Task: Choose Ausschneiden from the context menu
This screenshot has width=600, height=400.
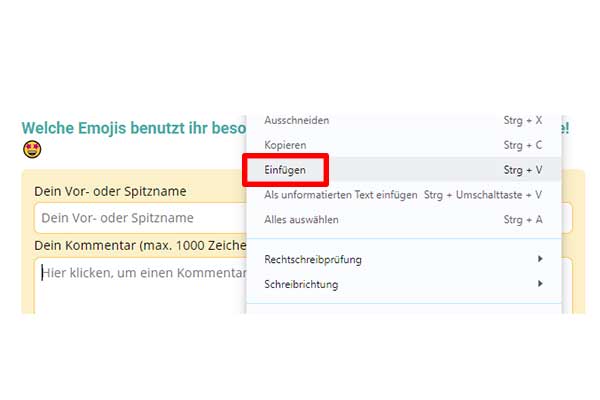Action: [296, 121]
